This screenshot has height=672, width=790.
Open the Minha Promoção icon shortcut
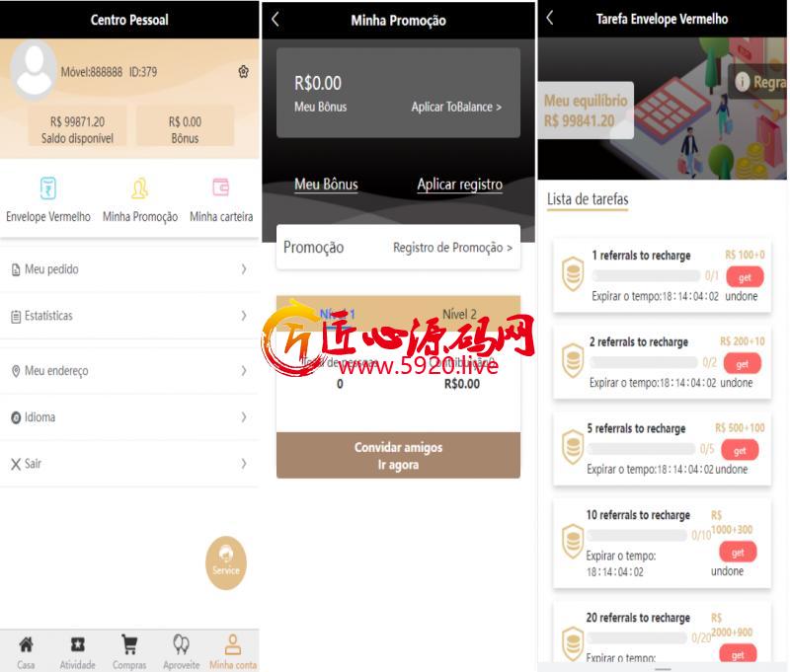[x=139, y=188]
